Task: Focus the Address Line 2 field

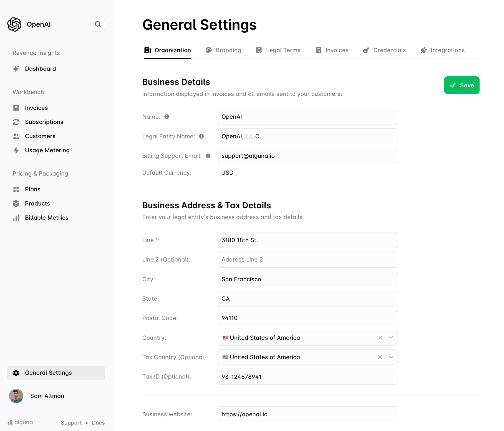Action: [x=307, y=260]
